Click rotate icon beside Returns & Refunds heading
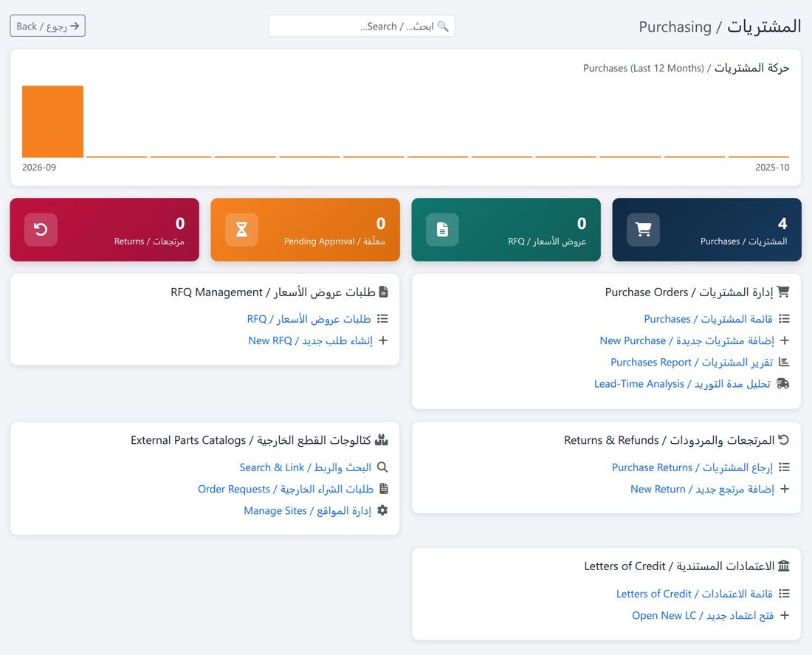Screen dimensions: 812x655 coord(784,440)
